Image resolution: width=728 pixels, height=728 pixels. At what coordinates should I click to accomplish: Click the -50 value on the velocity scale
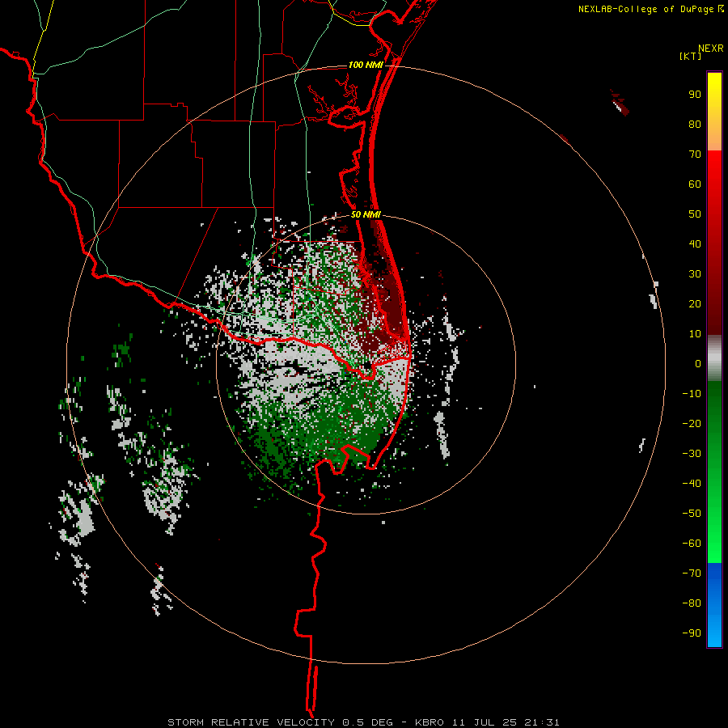(692, 514)
